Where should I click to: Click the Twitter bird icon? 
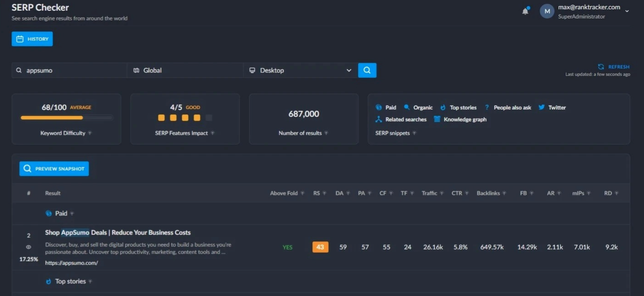(x=542, y=107)
